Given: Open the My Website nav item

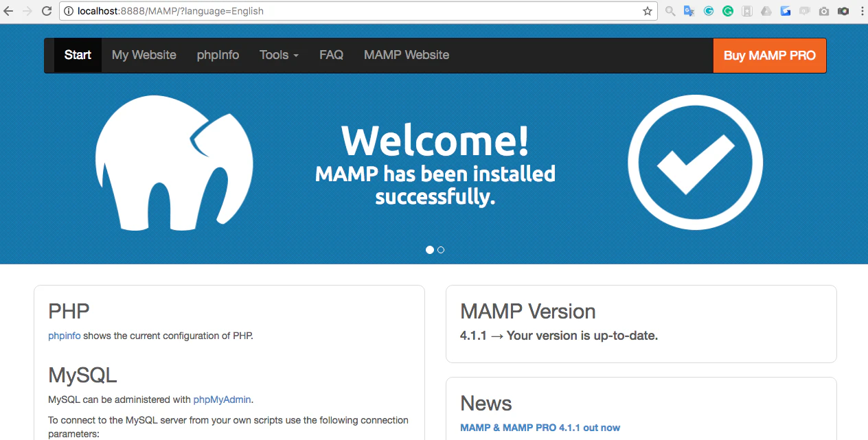Looking at the screenshot, I should (144, 55).
